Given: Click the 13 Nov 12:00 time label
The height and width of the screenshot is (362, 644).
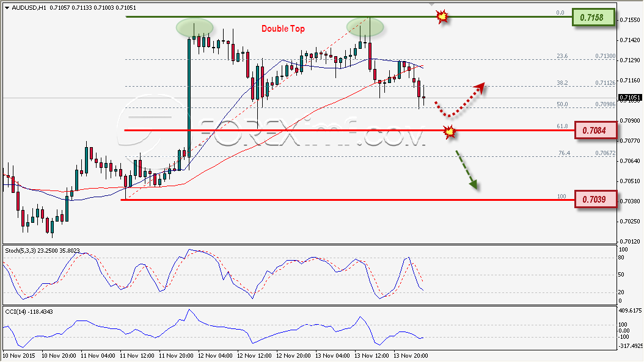Looking at the screenshot, I should tap(371, 355).
